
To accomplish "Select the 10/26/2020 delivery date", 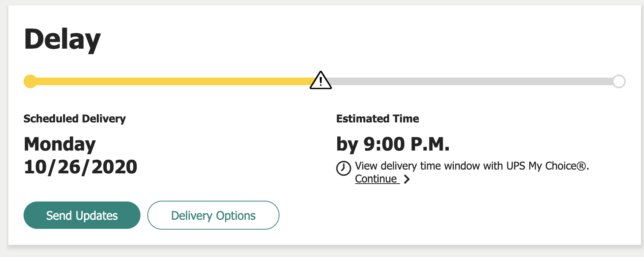I will [80, 167].
